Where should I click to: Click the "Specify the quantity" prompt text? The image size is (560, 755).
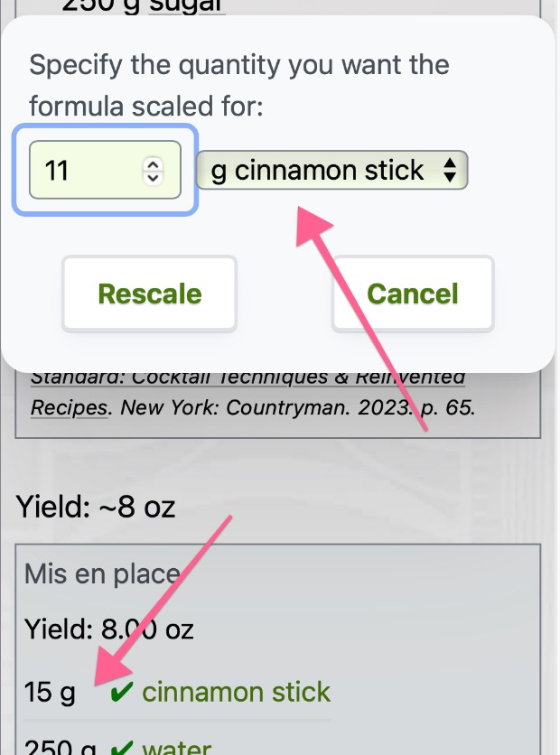pos(239,85)
